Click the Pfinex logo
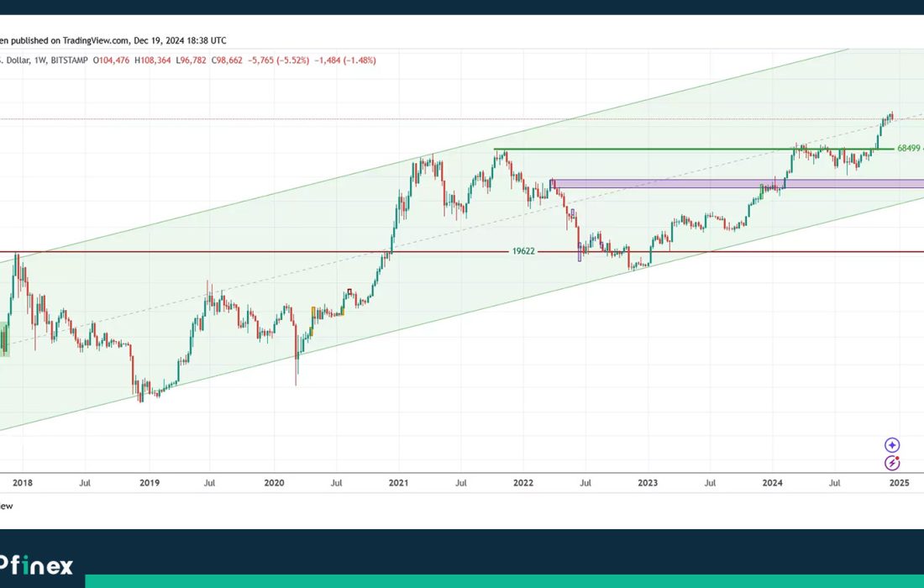Screen dimensions: 924x588 coord(36,565)
